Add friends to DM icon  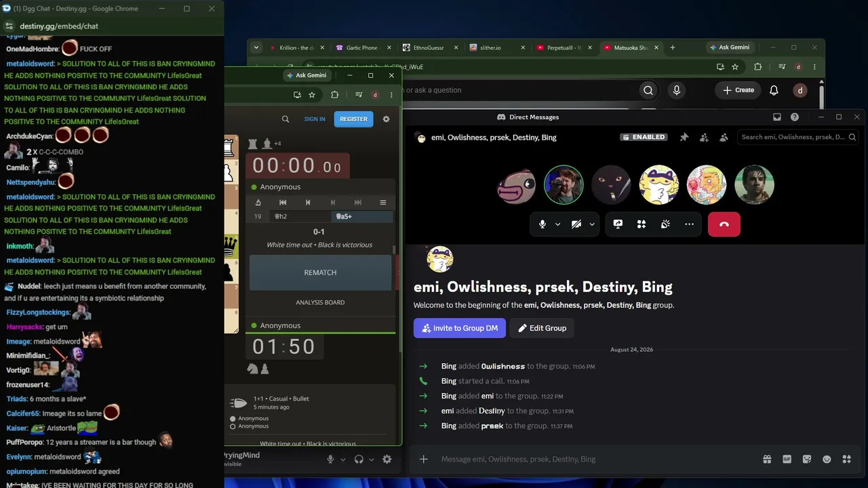(x=704, y=137)
